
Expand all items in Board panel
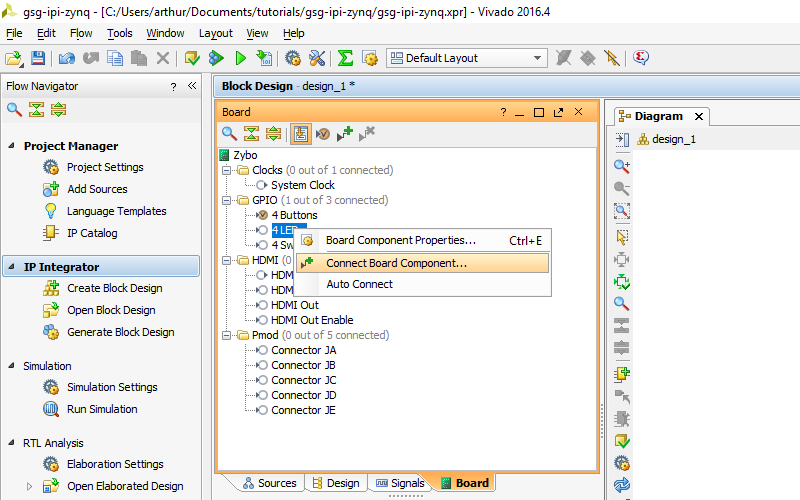(273, 134)
